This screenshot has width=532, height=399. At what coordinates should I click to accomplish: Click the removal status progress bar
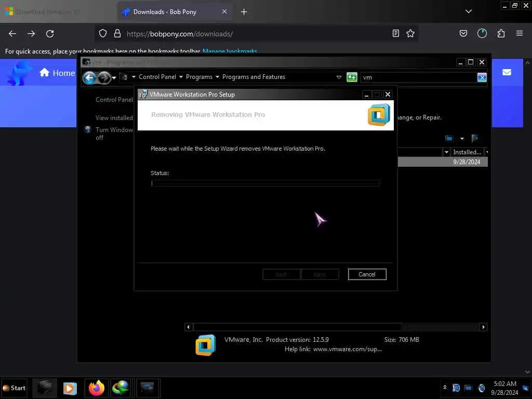265,183
